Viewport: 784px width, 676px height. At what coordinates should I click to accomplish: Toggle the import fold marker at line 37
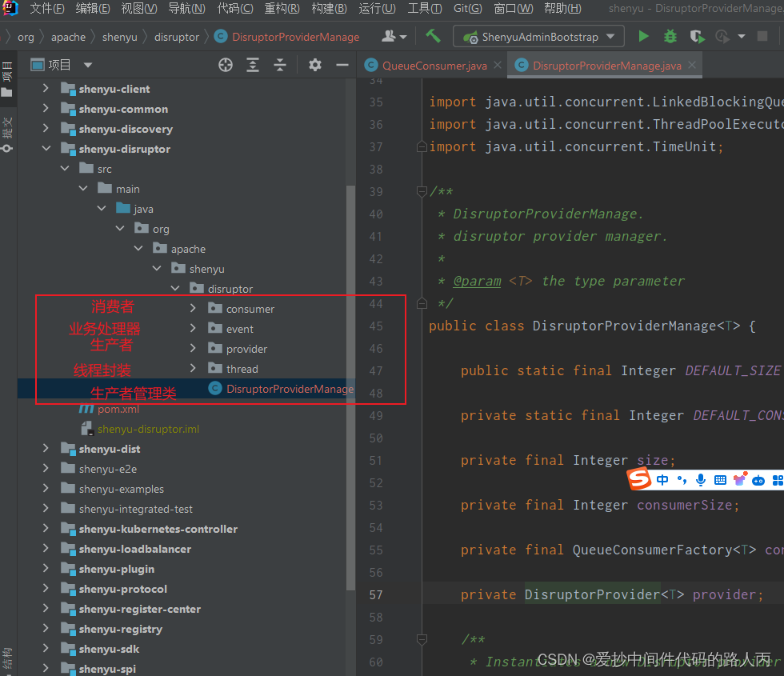point(422,146)
